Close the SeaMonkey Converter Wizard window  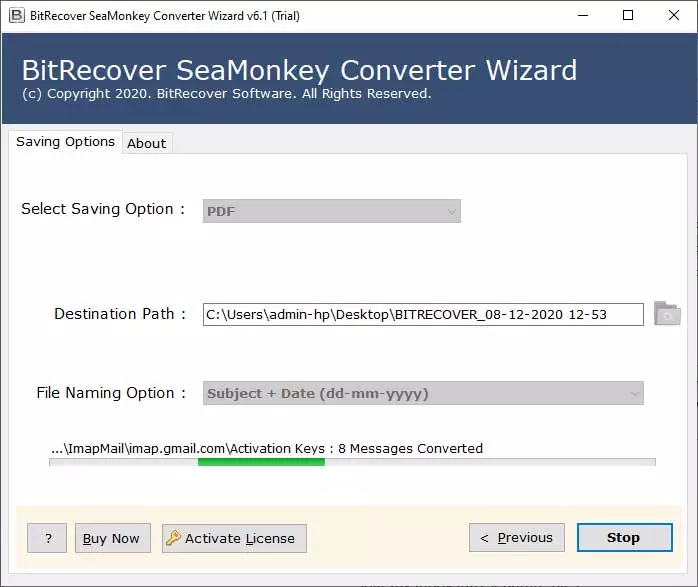coord(674,16)
